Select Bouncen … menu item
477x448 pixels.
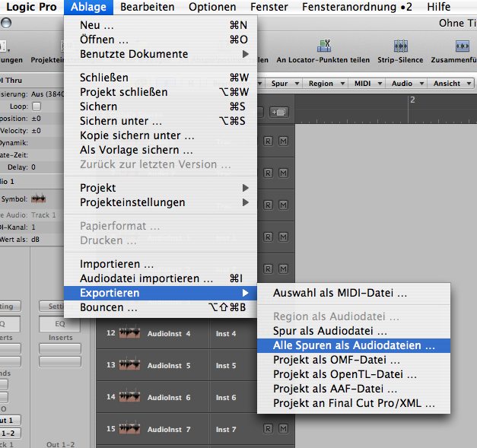click(161, 307)
